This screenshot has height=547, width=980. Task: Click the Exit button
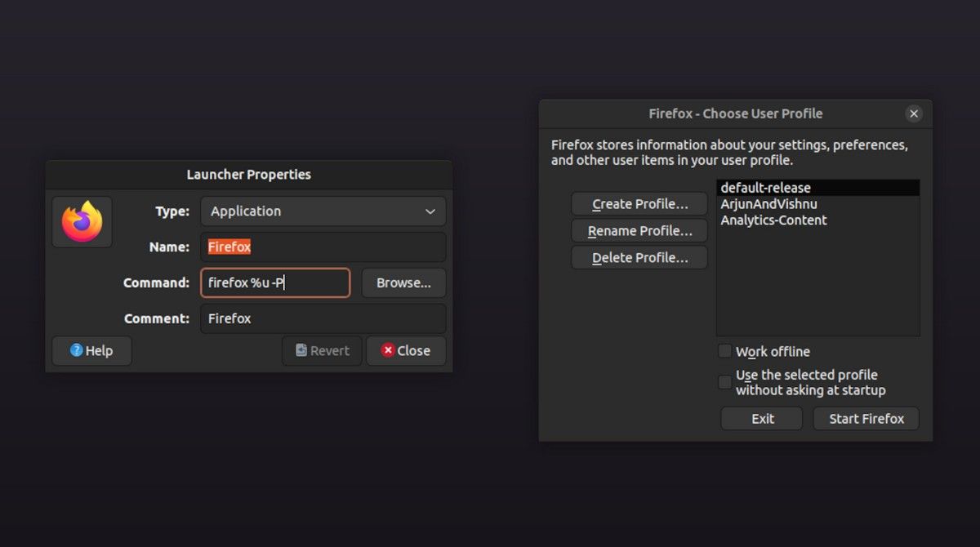pyautogui.click(x=763, y=419)
